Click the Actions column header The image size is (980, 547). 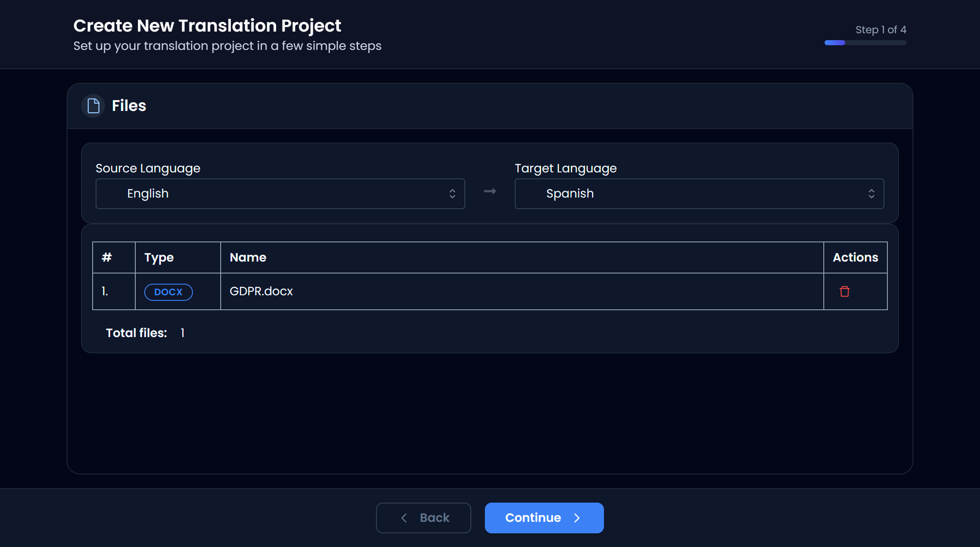click(x=855, y=257)
